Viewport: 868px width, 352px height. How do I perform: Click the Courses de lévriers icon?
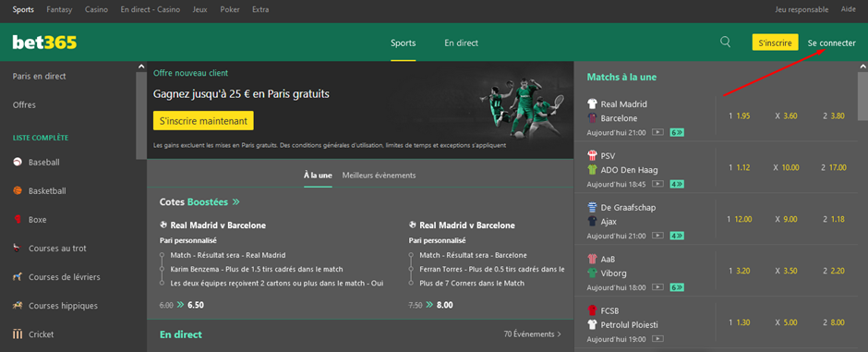(18, 277)
